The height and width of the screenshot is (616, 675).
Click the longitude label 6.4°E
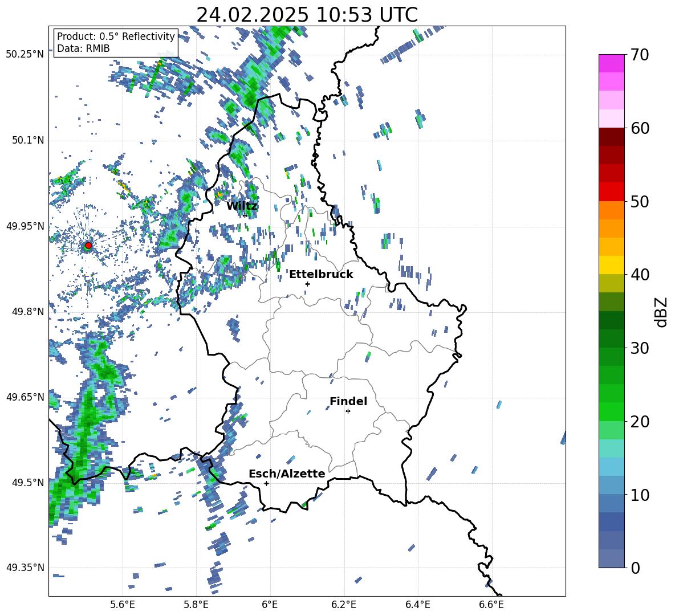click(418, 605)
